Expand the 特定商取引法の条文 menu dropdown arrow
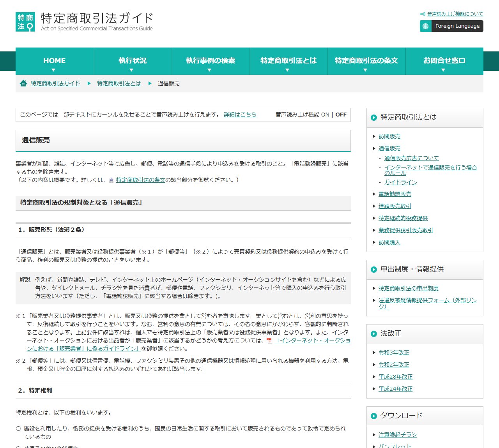Image resolution: width=499 pixels, height=448 pixels. click(x=365, y=70)
